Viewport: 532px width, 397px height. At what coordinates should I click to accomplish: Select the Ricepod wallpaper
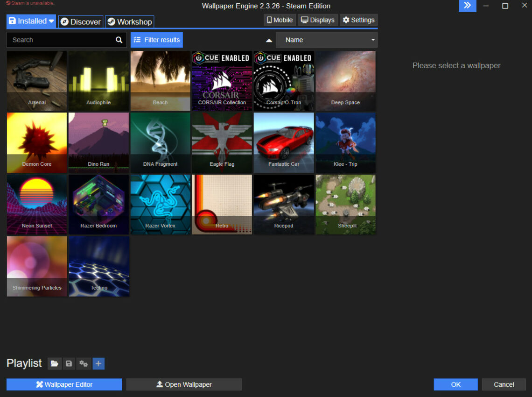284,205
